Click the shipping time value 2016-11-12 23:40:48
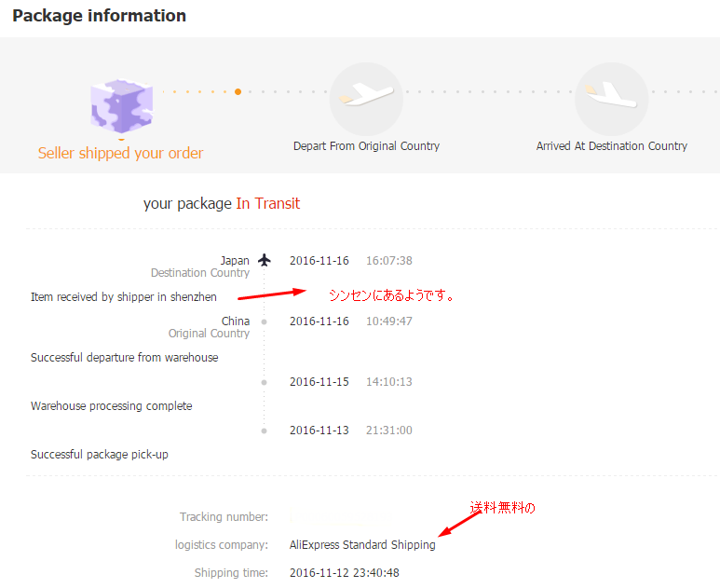 [344, 573]
